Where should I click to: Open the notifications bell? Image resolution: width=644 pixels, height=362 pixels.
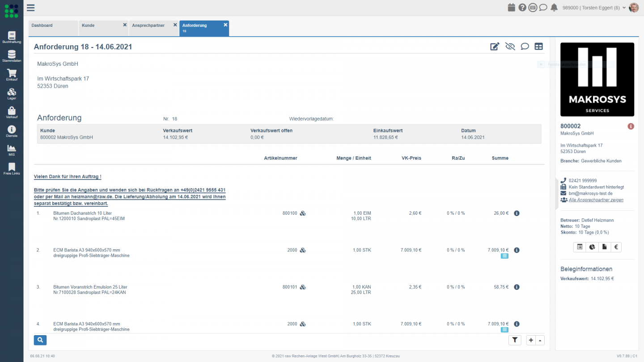point(554,8)
